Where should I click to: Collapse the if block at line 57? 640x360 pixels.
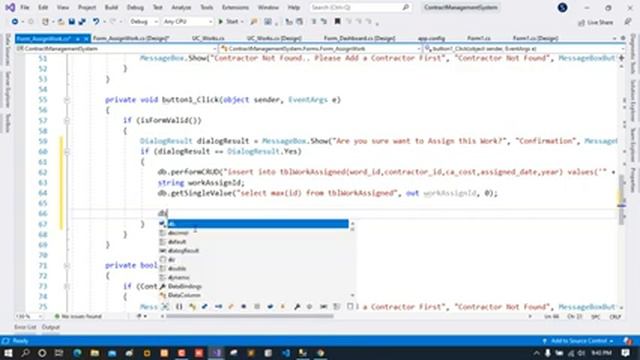tap(67, 120)
